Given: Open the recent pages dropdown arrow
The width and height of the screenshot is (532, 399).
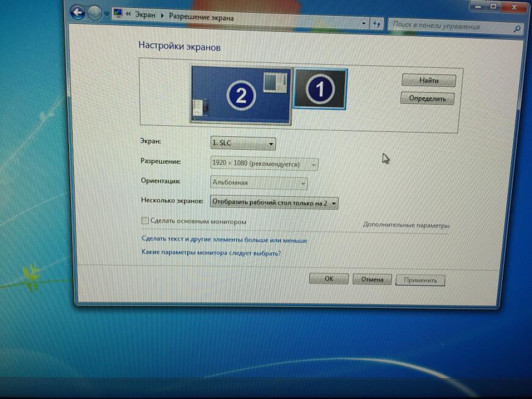Looking at the screenshot, I should (x=106, y=14).
